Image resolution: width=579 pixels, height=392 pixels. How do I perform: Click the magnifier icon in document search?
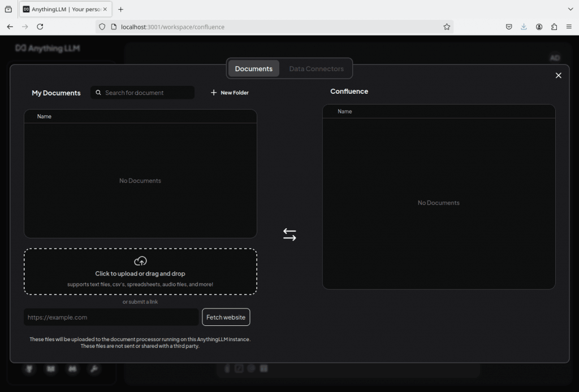(x=98, y=93)
